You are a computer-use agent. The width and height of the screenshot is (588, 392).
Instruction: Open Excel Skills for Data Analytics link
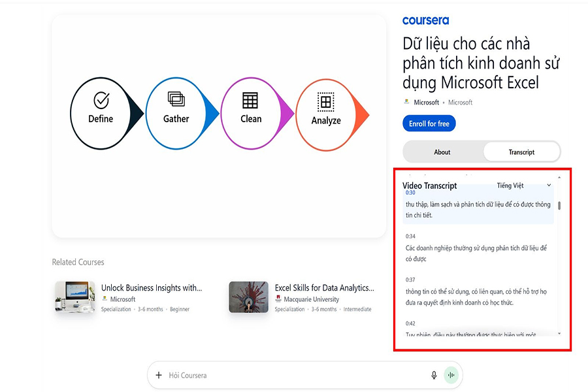(x=324, y=287)
